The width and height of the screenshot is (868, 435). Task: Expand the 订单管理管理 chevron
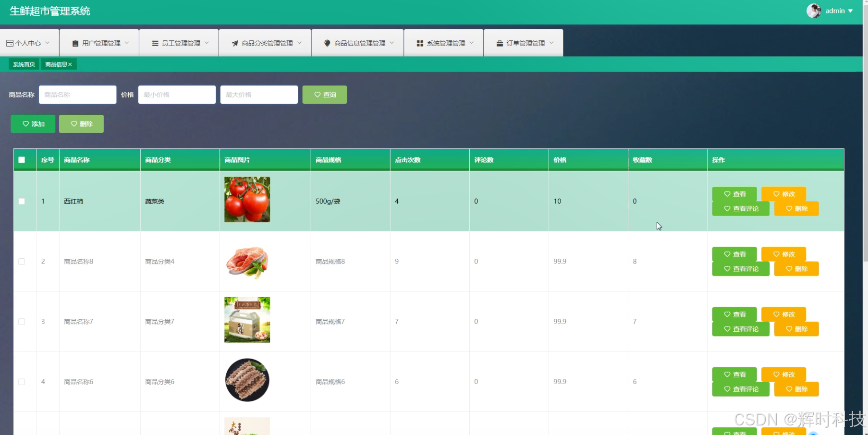click(x=551, y=43)
